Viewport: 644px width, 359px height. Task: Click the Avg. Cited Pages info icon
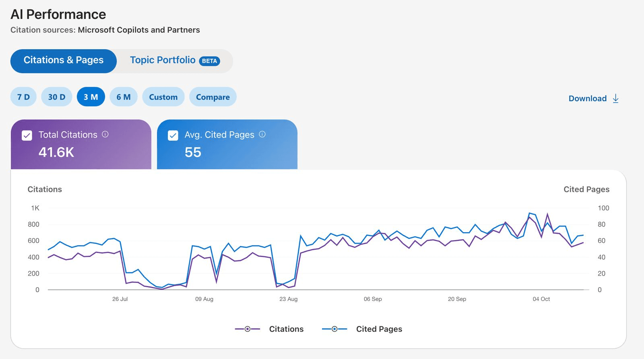262,134
